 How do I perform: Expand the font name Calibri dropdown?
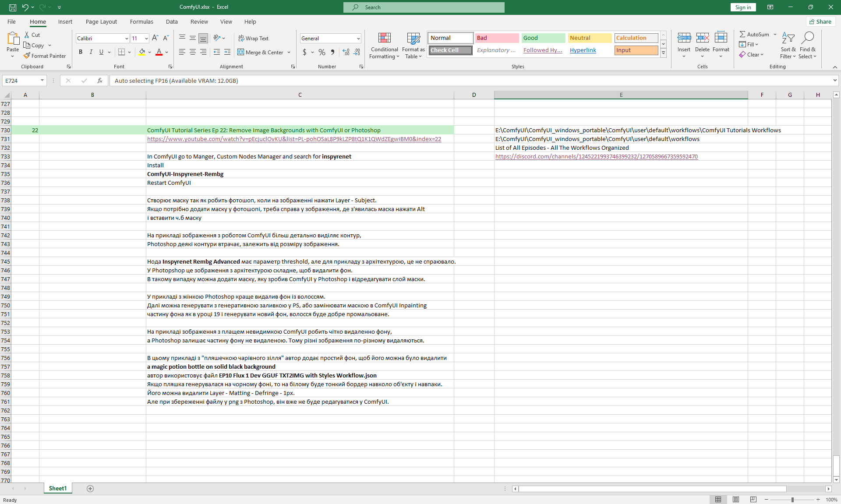click(127, 39)
